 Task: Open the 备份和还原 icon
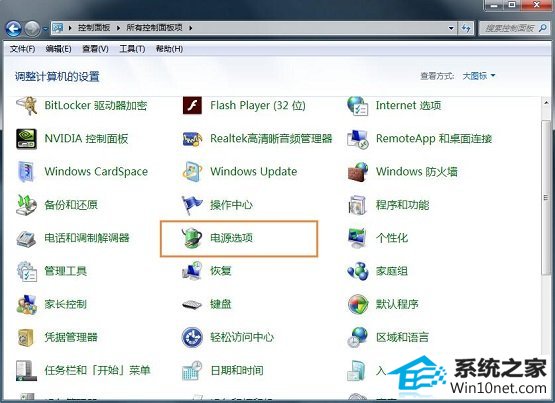click(x=27, y=205)
